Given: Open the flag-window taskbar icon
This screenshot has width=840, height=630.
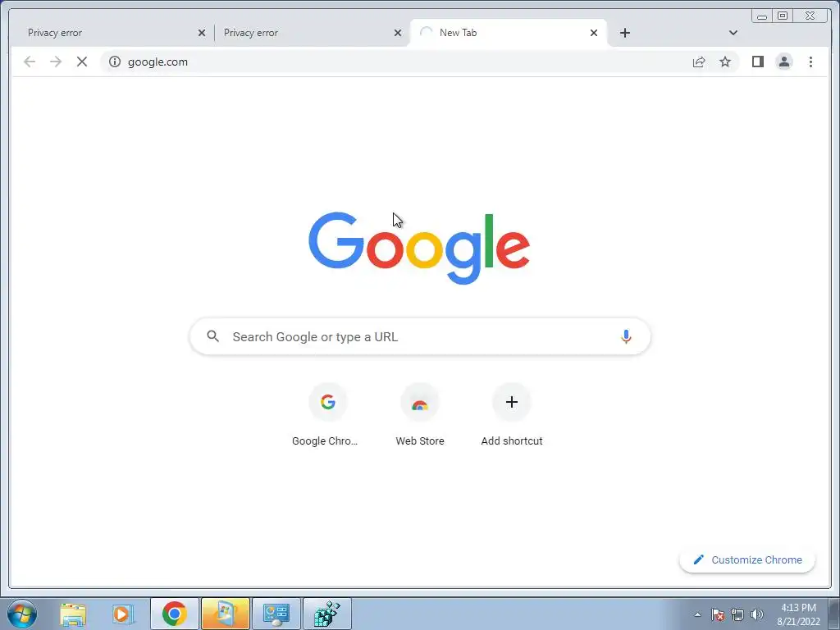Looking at the screenshot, I should point(225,614).
